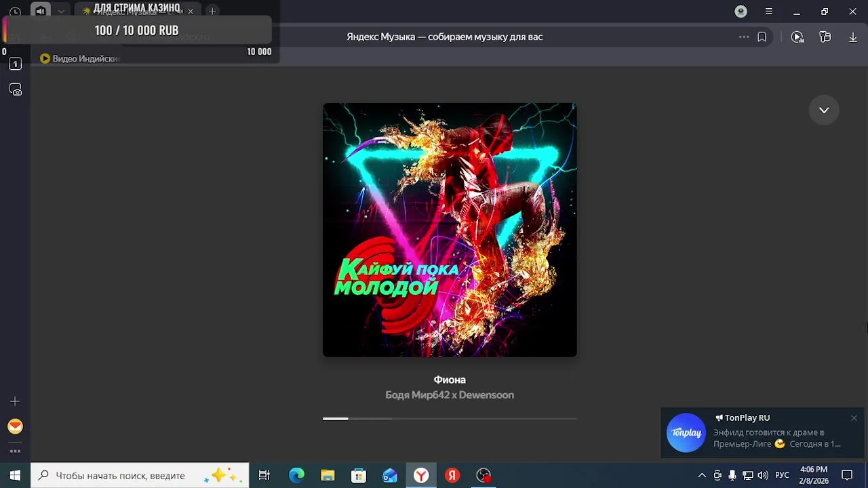
Task: Open the TonPlay RU notification text
Action: [x=777, y=438]
